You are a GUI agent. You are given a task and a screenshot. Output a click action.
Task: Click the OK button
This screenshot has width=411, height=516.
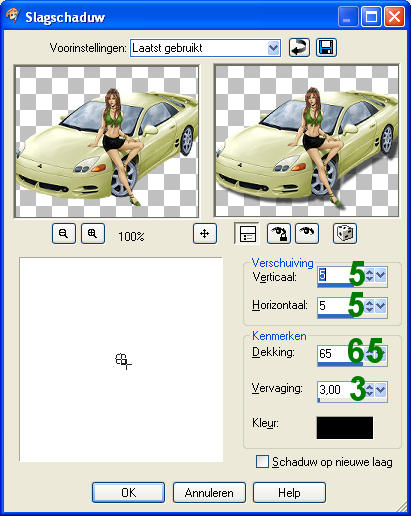(x=128, y=492)
